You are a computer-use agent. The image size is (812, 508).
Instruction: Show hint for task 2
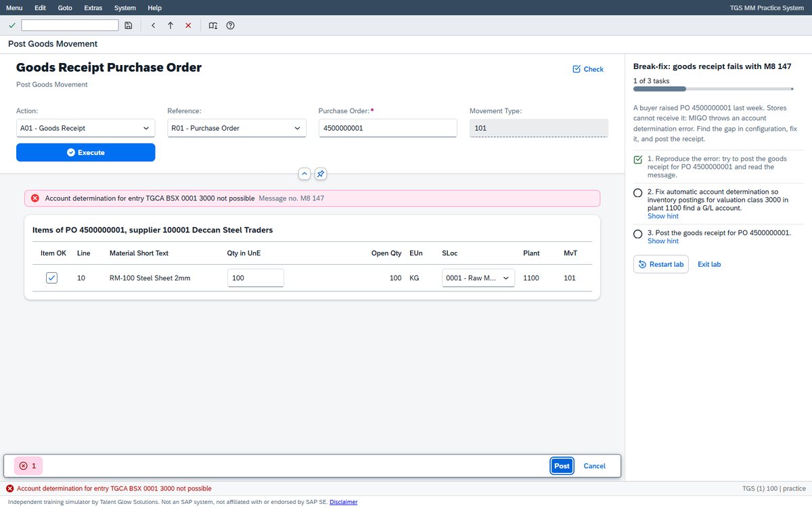pyautogui.click(x=663, y=217)
